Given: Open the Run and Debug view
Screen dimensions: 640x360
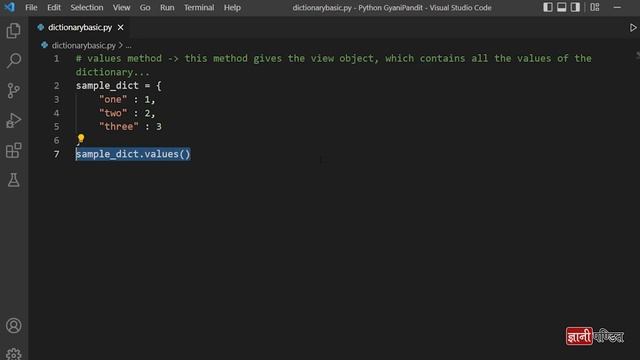Looking at the screenshot, I should pyautogui.click(x=13, y=121).
